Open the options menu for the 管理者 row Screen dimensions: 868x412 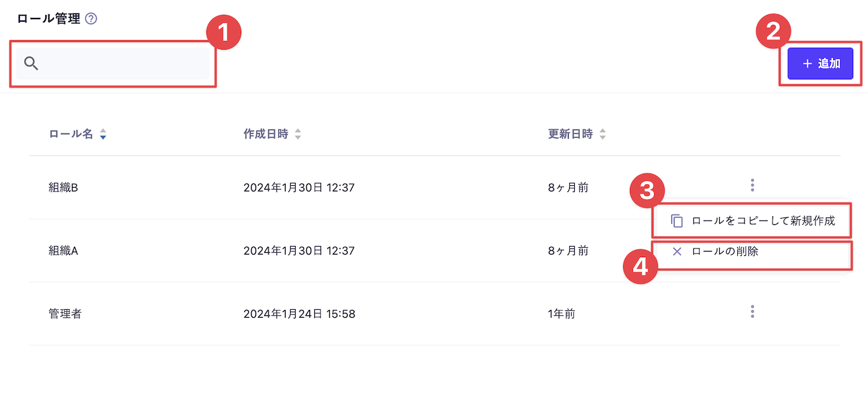coord(752,312)
